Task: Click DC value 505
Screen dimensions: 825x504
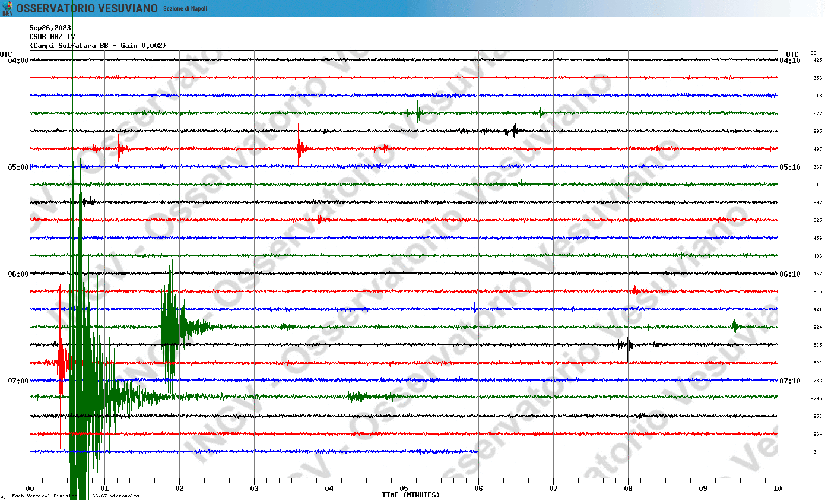Action: 818,345
